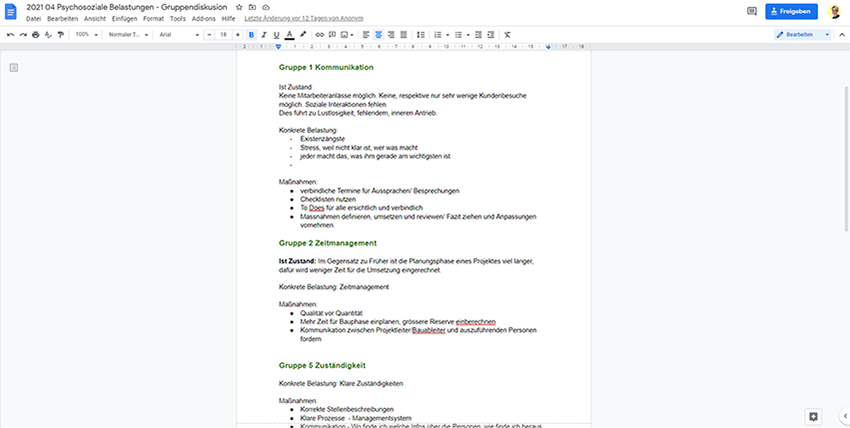Apply numbered list
This screenshot has height=428, width=850.
[438, 35]
